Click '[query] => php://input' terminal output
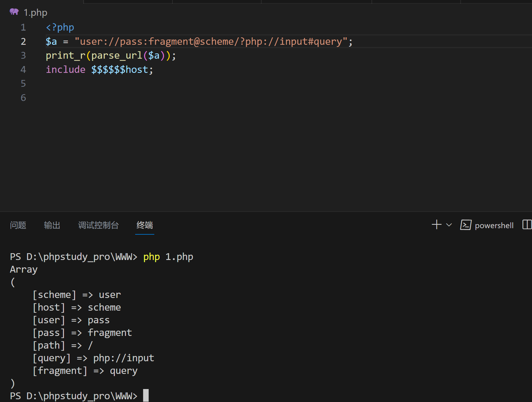532x402 pixels. tap(94, 358)
